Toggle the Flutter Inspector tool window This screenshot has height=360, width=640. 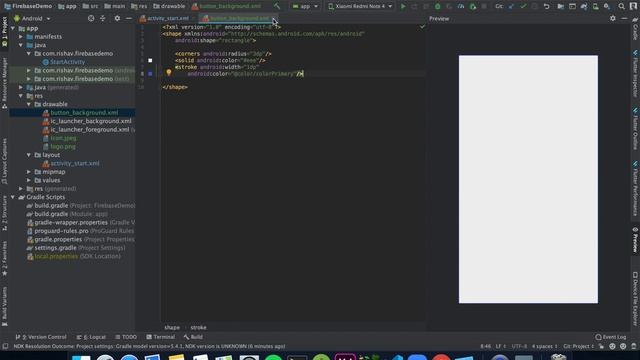coord(635,74)
